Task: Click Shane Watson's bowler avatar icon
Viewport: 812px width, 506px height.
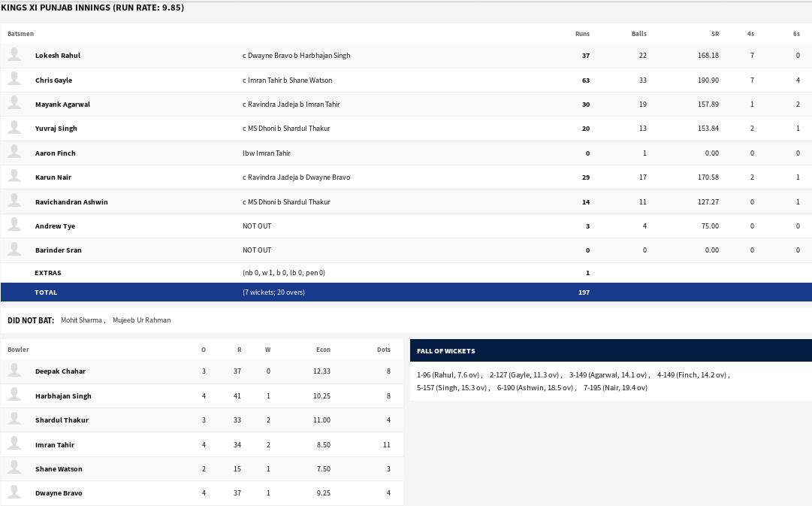Action: point(14,468)
